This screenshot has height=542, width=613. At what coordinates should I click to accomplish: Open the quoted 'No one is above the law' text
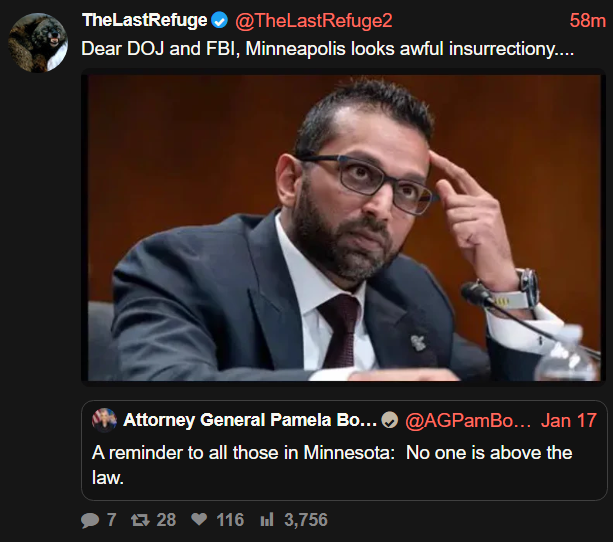coord(332,465)
